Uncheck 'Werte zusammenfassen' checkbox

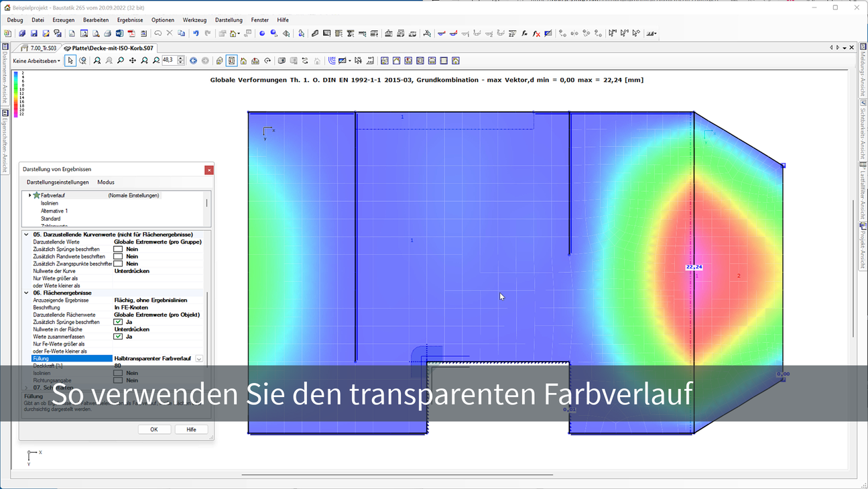coord(118,337)
